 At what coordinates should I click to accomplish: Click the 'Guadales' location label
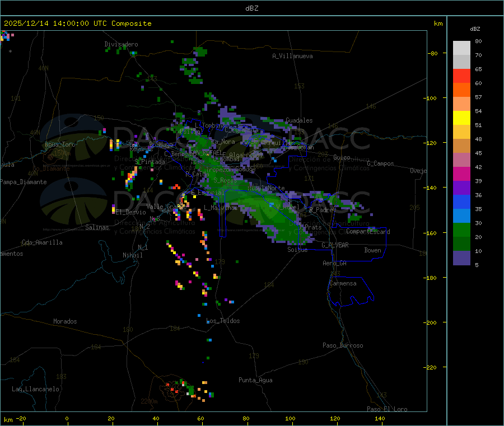tap(299, 120)
